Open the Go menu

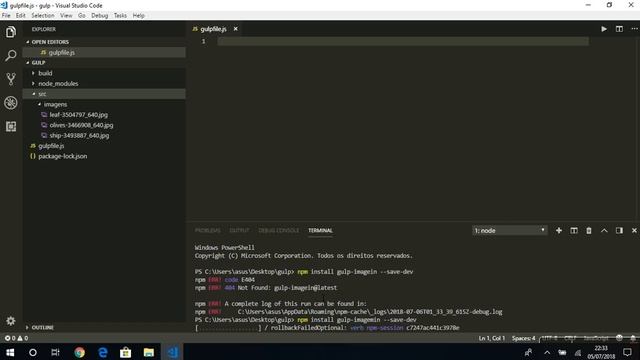point(82,16)
